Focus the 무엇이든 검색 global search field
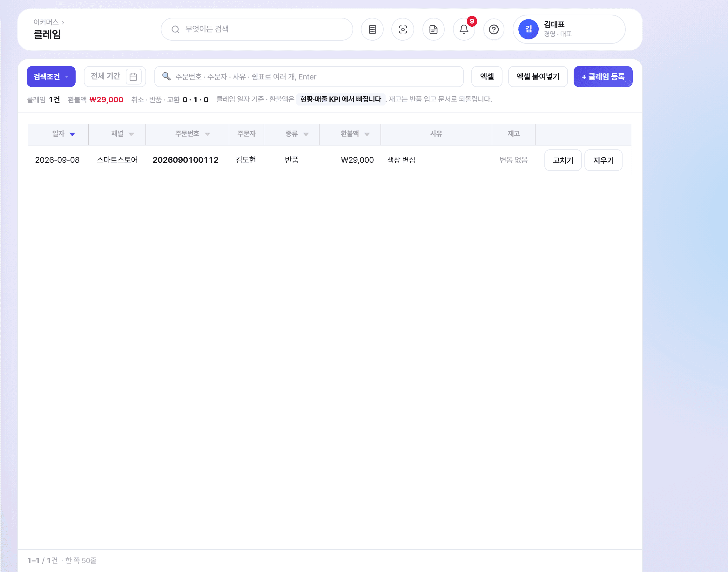The width and height of the screenshot is (728, 572). pyautogui.click(x=257, y=29)
